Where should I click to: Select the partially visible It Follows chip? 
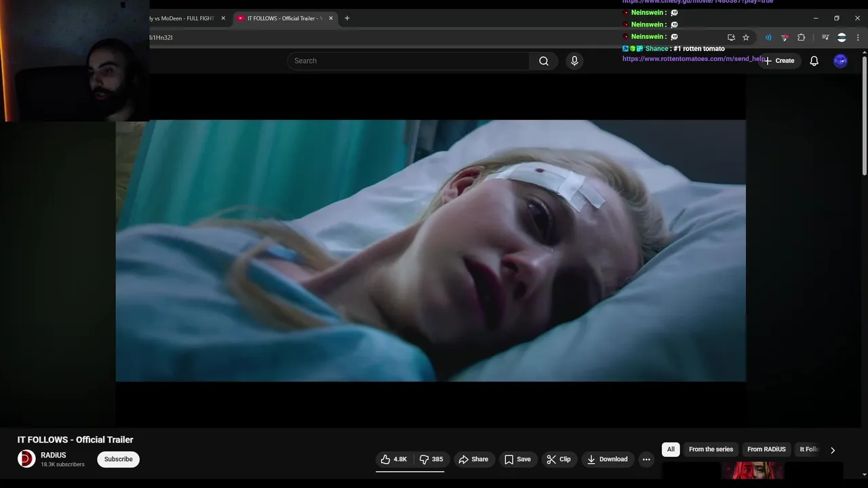[x=808, y=449]
